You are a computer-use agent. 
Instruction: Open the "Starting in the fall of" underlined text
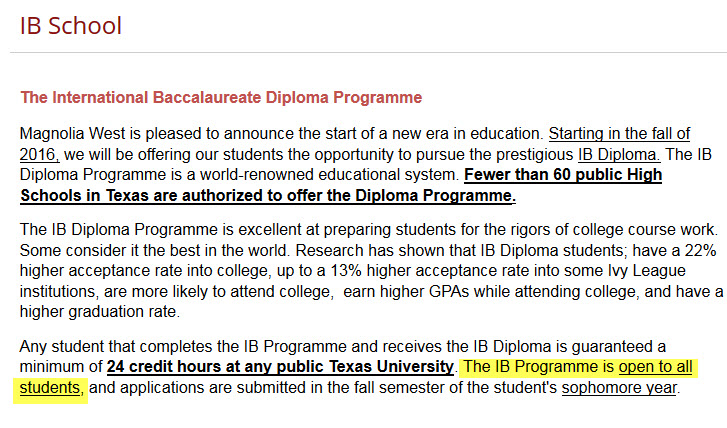pos(619,134)
